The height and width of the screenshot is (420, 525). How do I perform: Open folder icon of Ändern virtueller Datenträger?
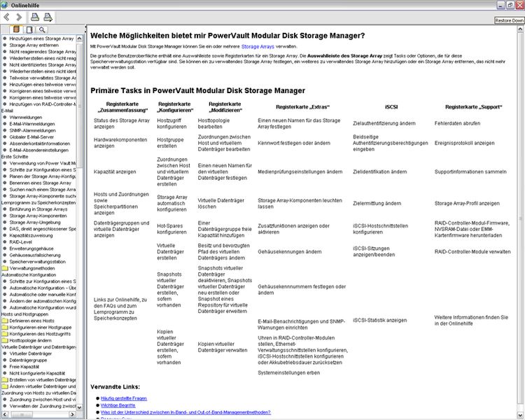point(5,386)
